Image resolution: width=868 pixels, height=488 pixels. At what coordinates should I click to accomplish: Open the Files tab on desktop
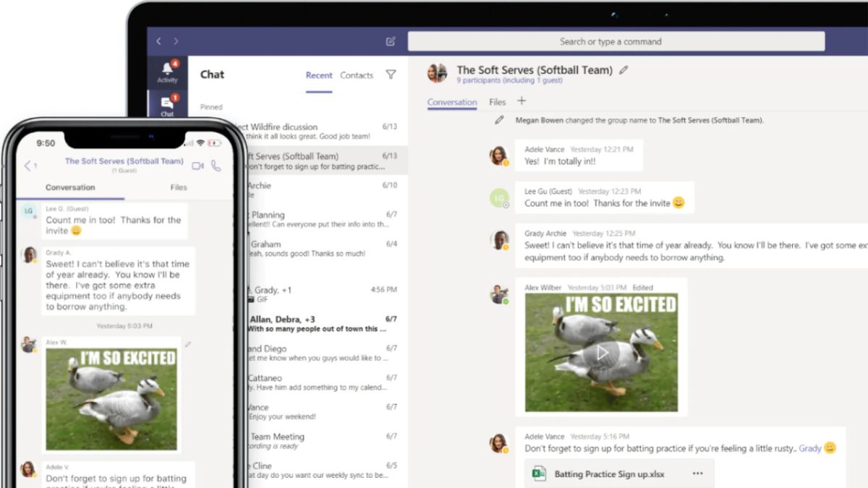497,102
